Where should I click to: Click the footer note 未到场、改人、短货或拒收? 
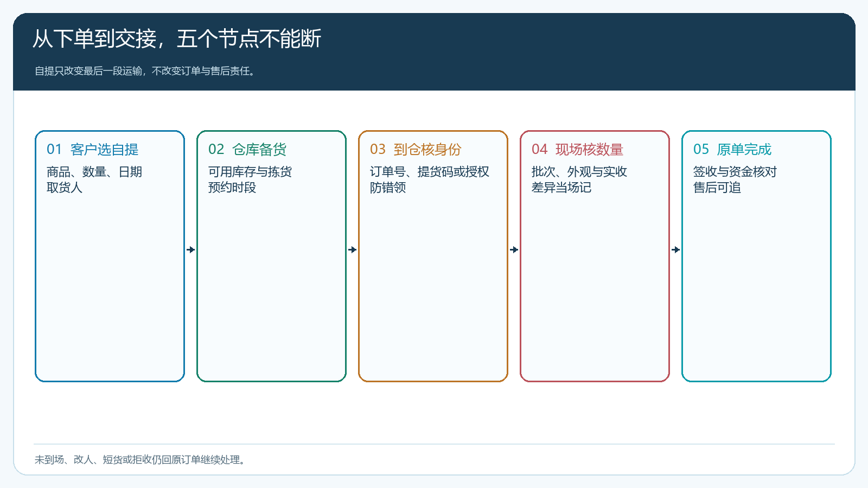pos(93,460)
